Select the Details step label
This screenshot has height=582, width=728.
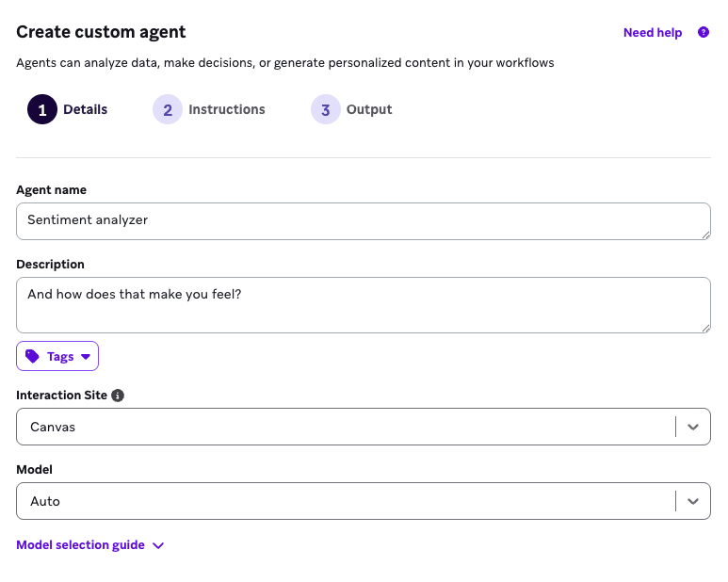pyautogui.click(x=85, y=109)
